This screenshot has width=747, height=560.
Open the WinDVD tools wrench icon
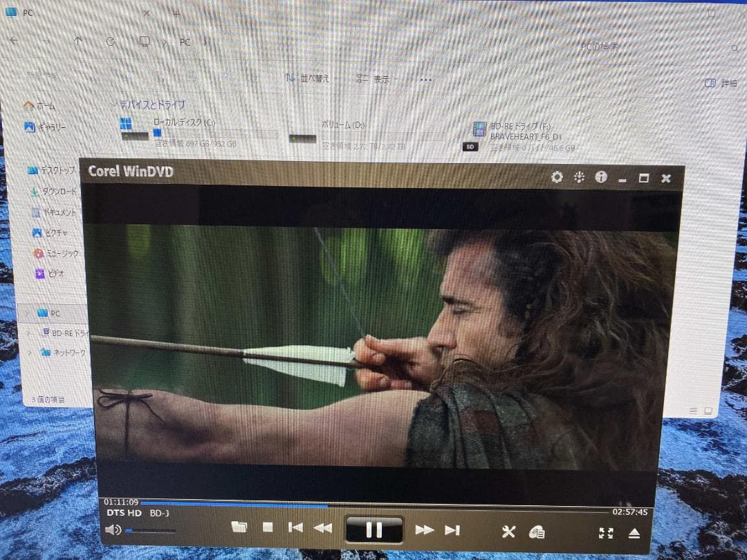(x=508, y=531)
